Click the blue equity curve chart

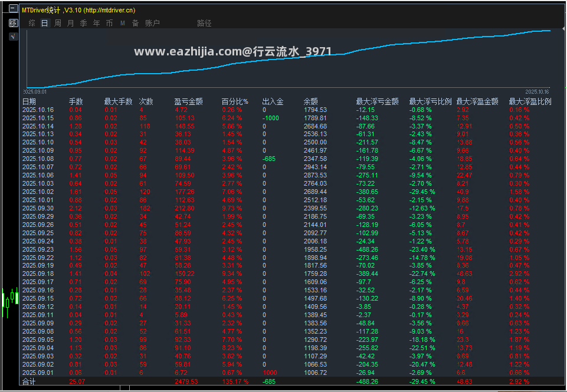[288, 59]
